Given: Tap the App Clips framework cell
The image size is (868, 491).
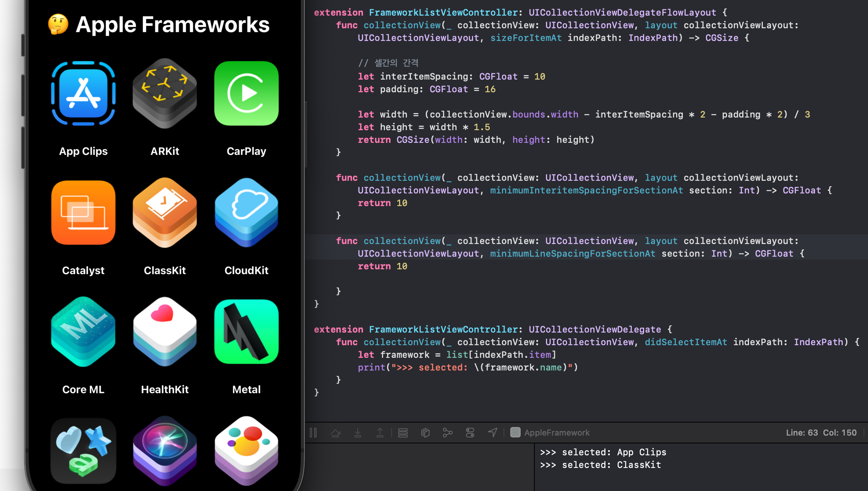Looking at the screenshot, I should (x=83, y=108).
